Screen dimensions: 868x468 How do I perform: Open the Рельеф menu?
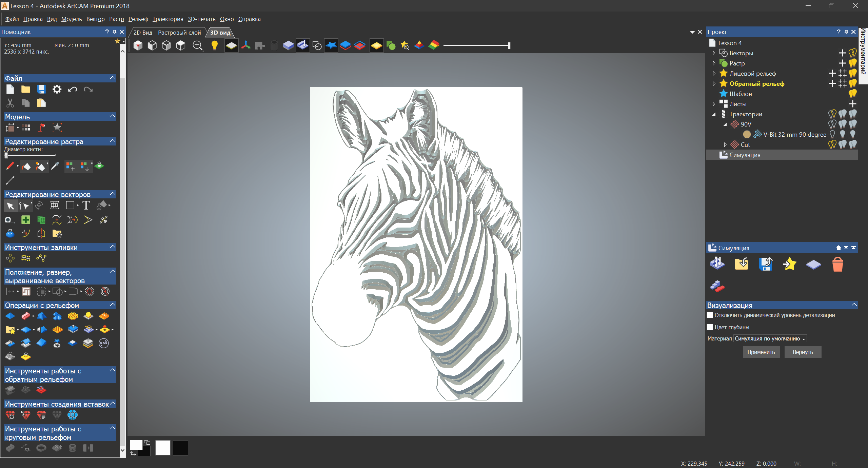(138, 19)
